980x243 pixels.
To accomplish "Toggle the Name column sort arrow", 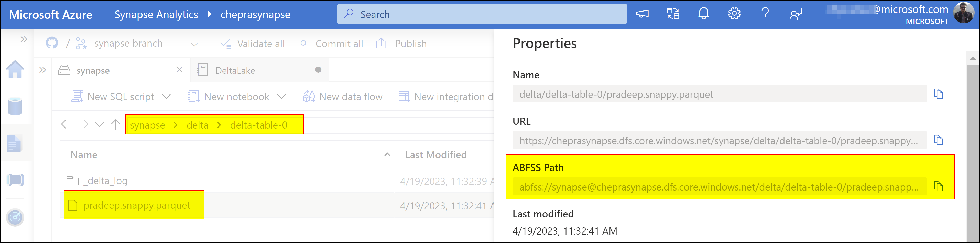I will tap(387, 155).
